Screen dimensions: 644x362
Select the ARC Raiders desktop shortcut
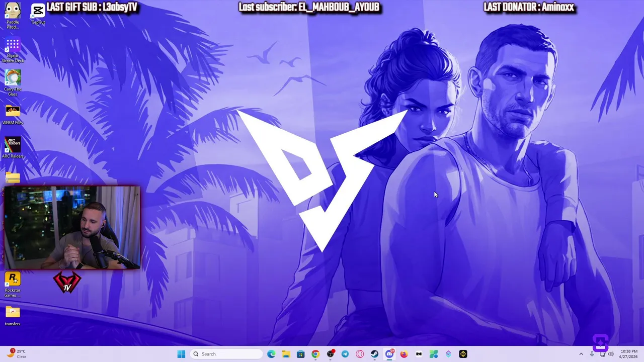pos(13,148)
